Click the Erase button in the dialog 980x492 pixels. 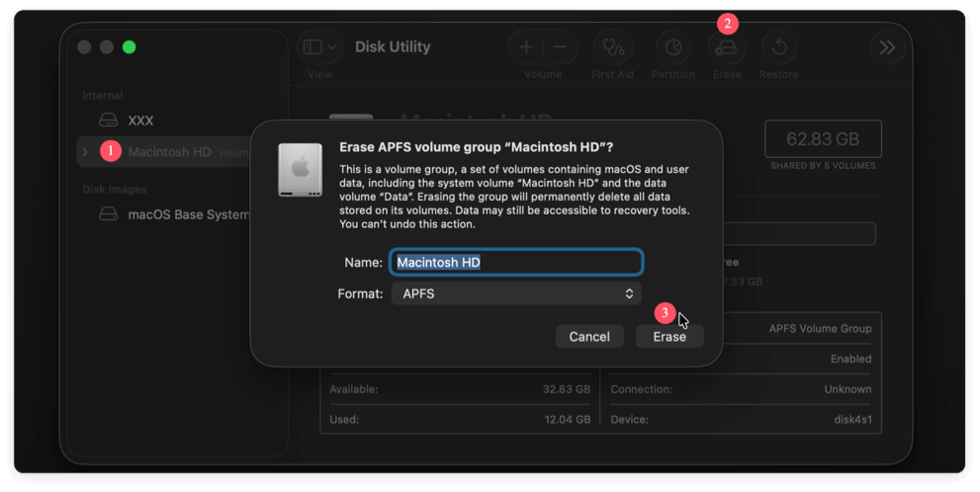[x=669, y=337]
